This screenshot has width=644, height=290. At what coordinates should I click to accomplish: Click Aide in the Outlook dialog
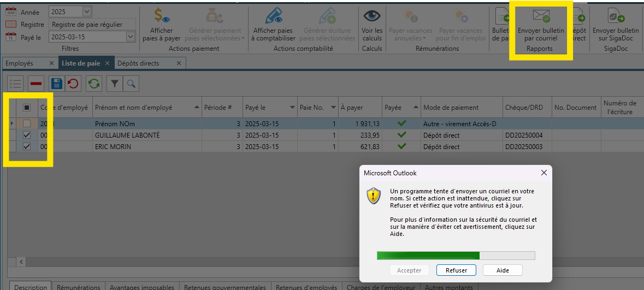[503, 270]
